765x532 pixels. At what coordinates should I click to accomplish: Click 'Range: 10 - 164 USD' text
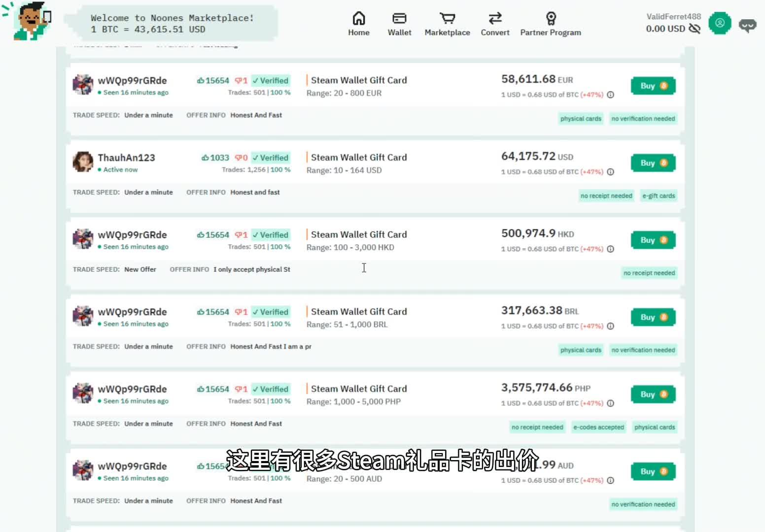(x=344, y=170)
